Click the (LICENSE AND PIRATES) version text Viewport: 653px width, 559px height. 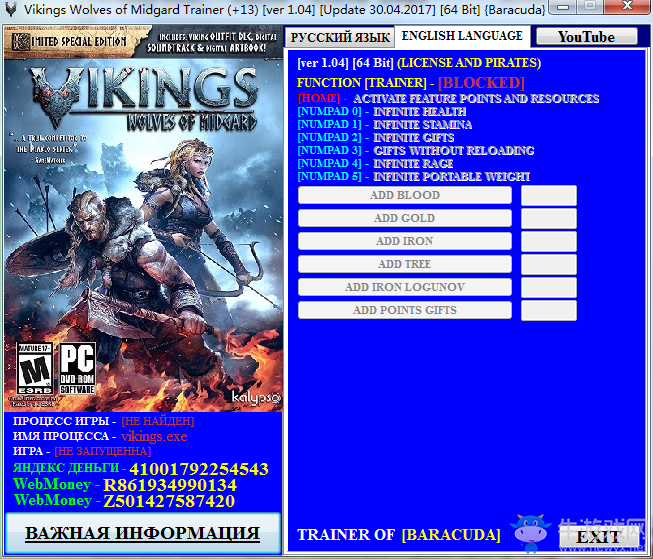click(469, 62)
